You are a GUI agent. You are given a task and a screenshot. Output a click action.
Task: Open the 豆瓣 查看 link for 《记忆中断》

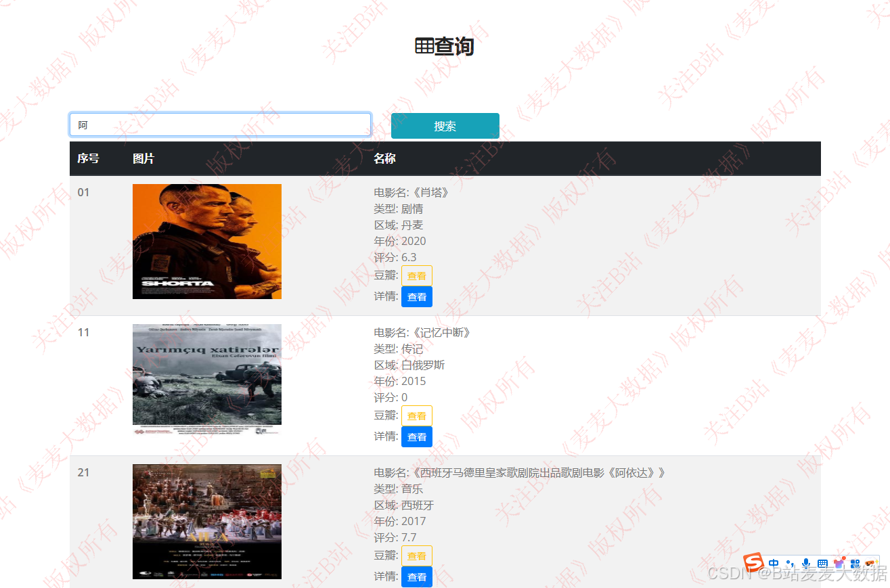pyautogui.click(x=416, y=415)
